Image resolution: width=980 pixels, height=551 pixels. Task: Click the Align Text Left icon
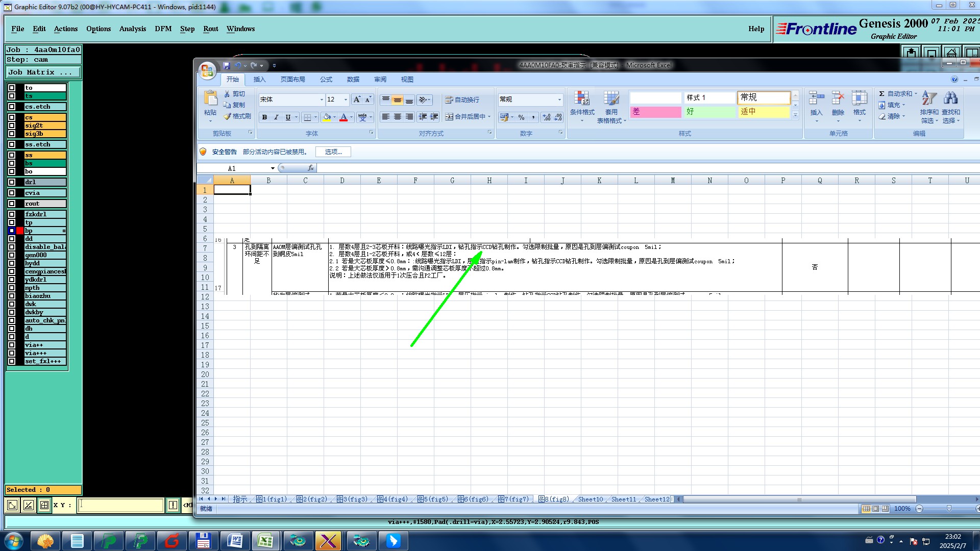[x=386, y=117]
